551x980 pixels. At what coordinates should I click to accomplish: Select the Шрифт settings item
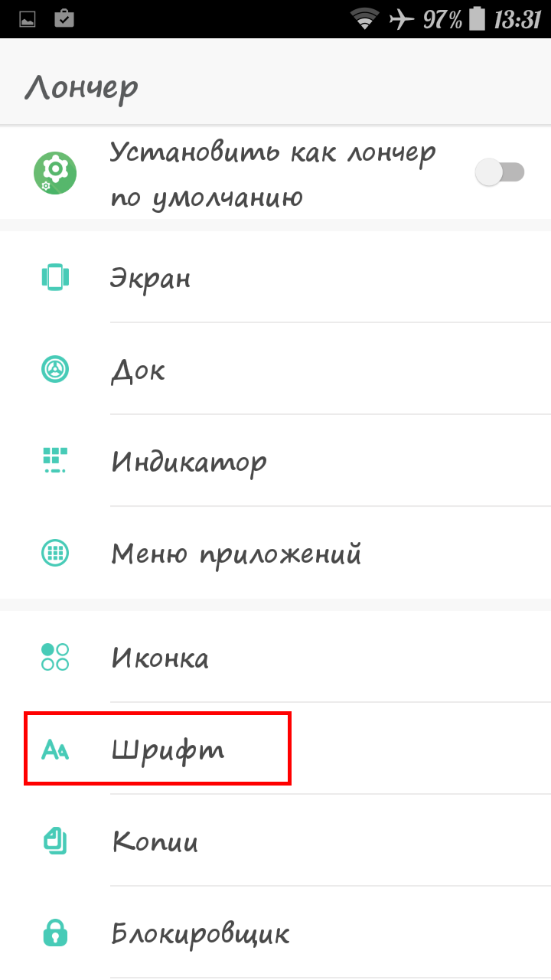tap(275, 749)
